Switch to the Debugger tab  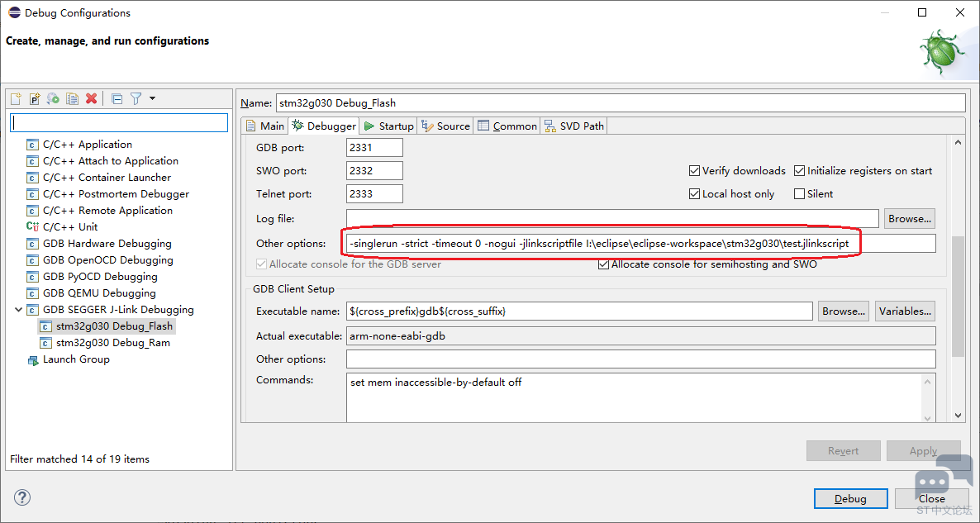click(324, 126)
